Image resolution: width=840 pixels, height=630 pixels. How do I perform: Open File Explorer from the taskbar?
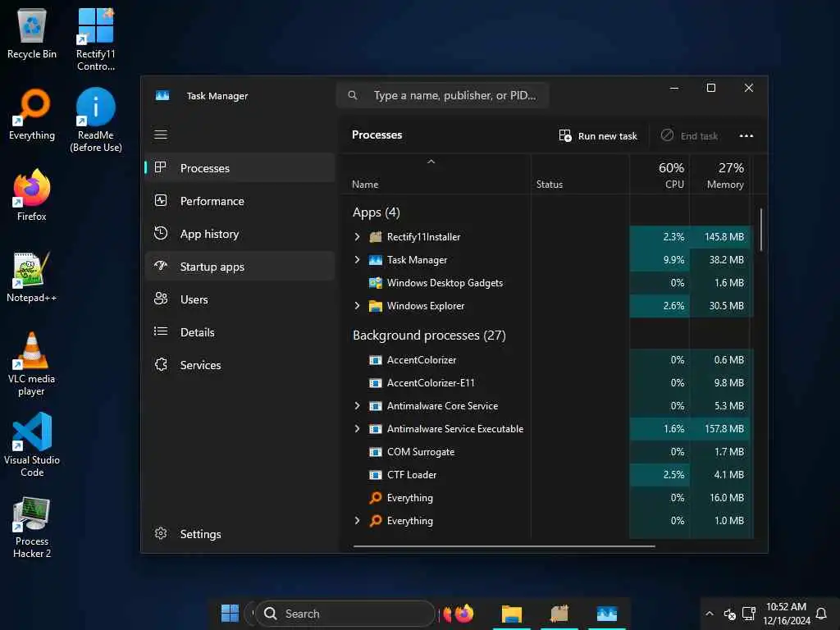click(x=512, y=614)
